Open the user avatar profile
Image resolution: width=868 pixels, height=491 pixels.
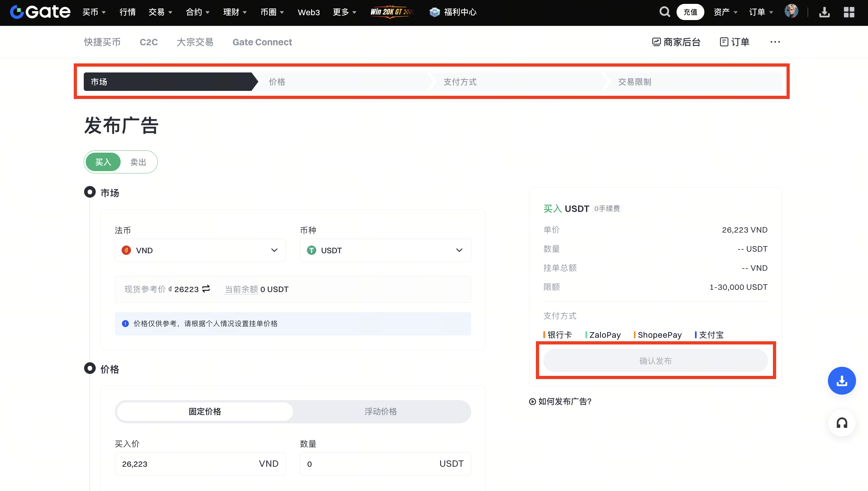coord(791,11)
